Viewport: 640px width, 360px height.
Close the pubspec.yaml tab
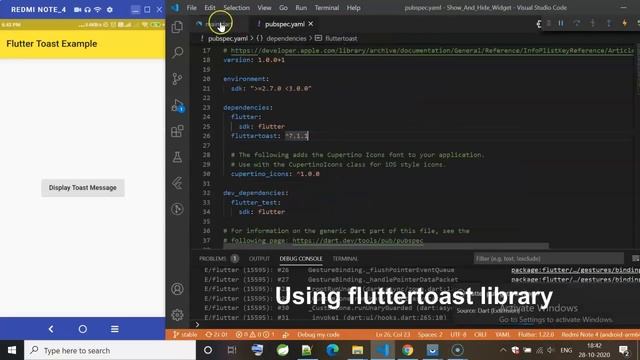tap(311, 24)
